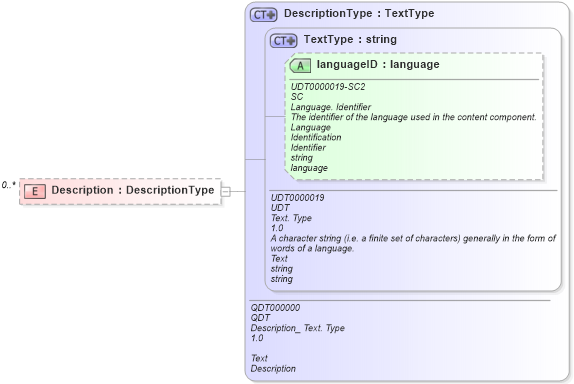Click the 'QDT000000' identifier text
Image resolution: width=574 pixels, height=384 pixels.
pos(275,307)
